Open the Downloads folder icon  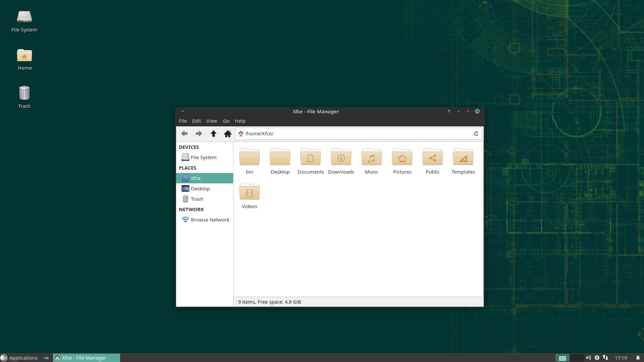click(x=341, y=157)
